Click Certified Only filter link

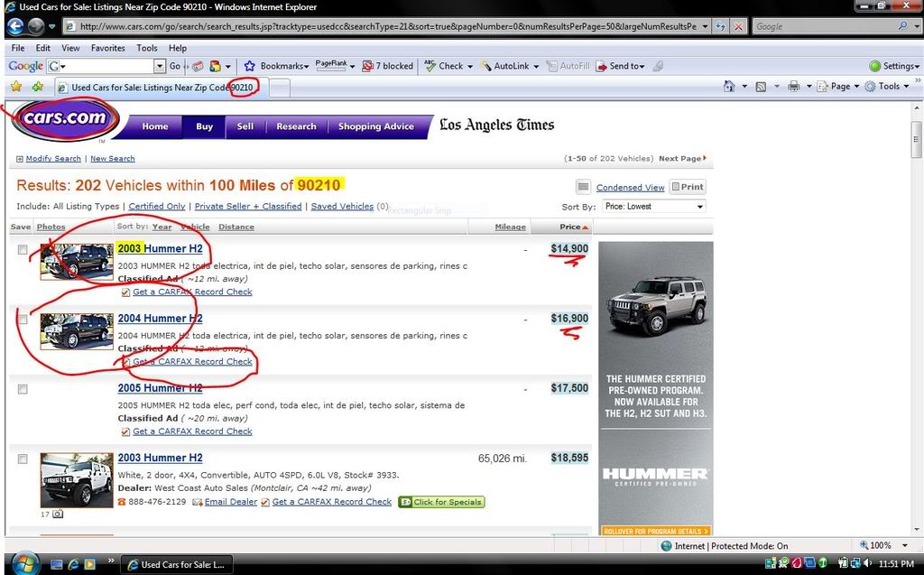157,206
